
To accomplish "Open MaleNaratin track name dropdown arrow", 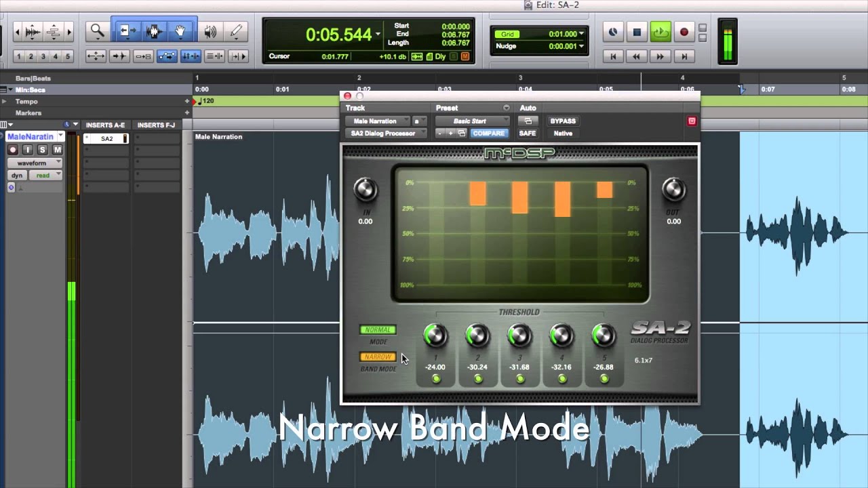I will 60,137.
